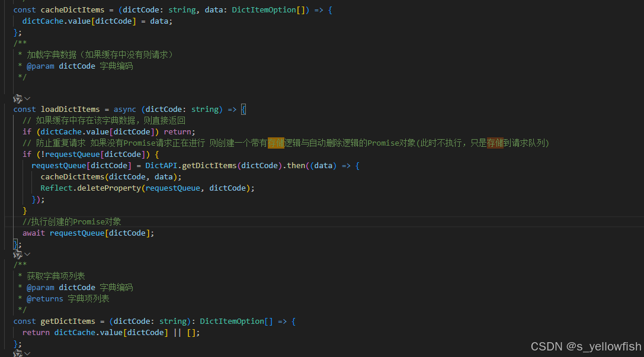Open the chevron beside the getDictItems marker
644x357 pixels.
[x=26, y=254]
